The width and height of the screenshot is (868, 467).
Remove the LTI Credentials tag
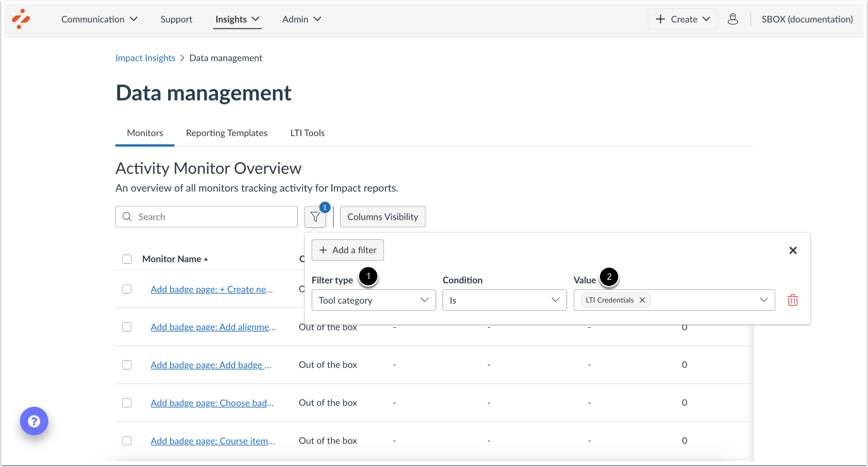642,300
